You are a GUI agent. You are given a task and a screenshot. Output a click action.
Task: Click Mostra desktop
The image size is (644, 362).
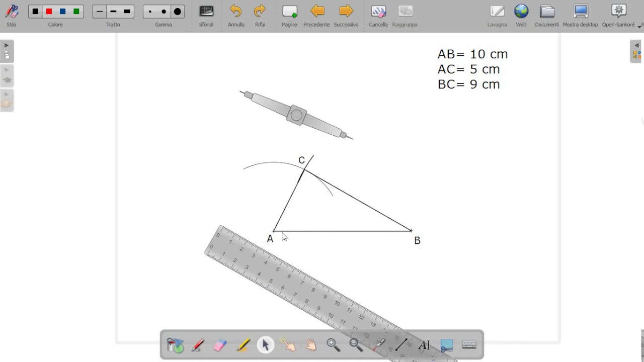pos(581,16)
